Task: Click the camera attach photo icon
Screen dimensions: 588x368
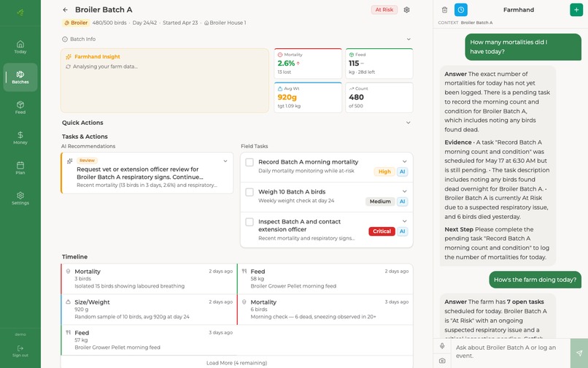Action: 442,361
